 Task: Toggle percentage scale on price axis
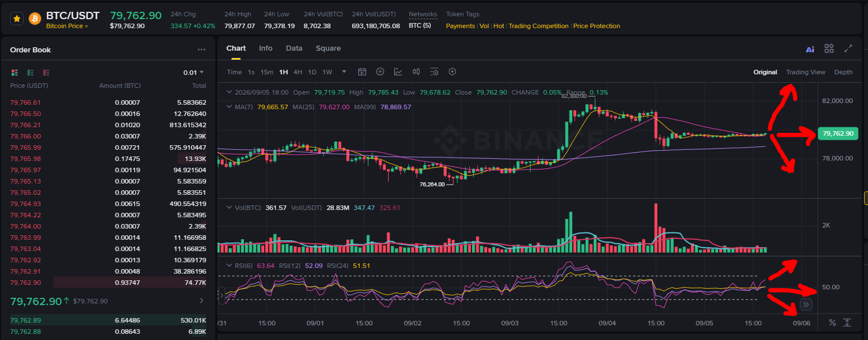click(x=832, y=323)
